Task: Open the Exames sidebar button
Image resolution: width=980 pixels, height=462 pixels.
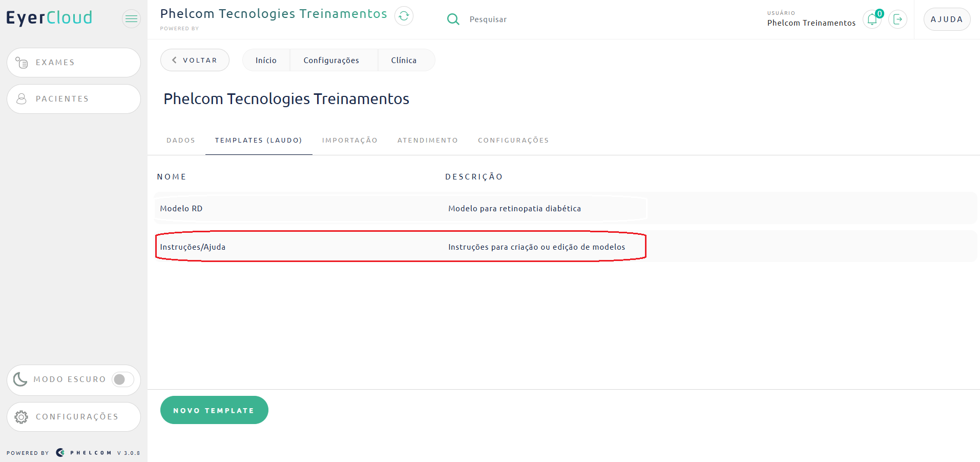Action: (74, 63)
